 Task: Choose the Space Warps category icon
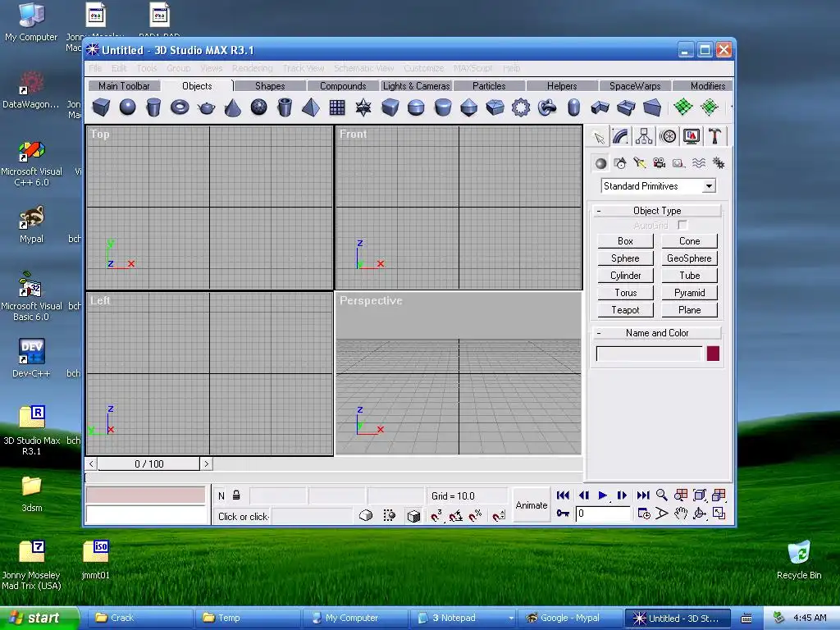click(x=699, y=163)
